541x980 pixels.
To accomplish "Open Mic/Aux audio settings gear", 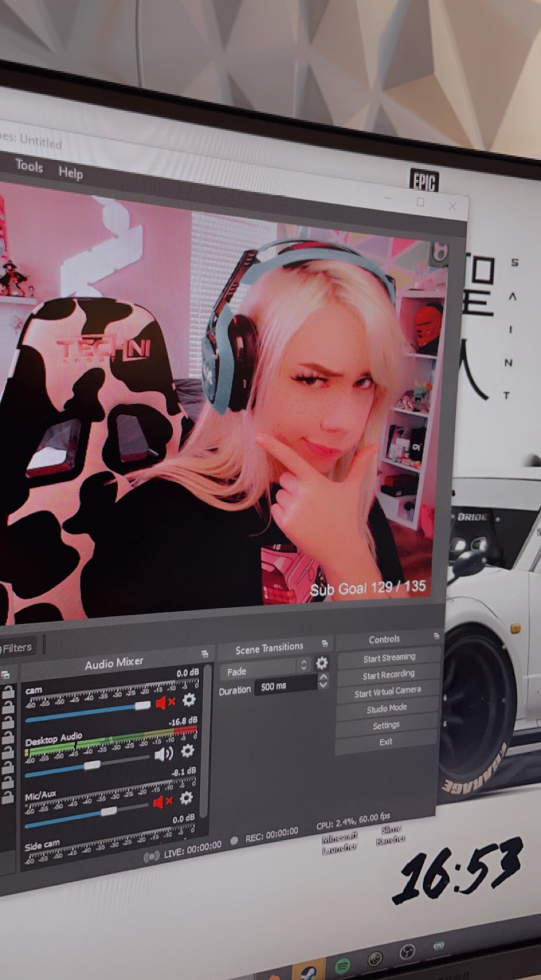I will coord(186,798).
